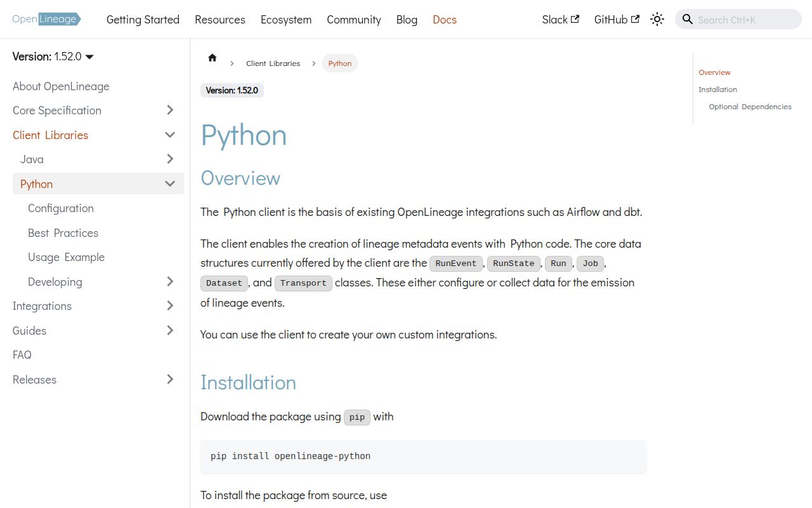Open the GitHub external link
The height and width of the screenshot is (508, 812).
(x=617, y=20)
